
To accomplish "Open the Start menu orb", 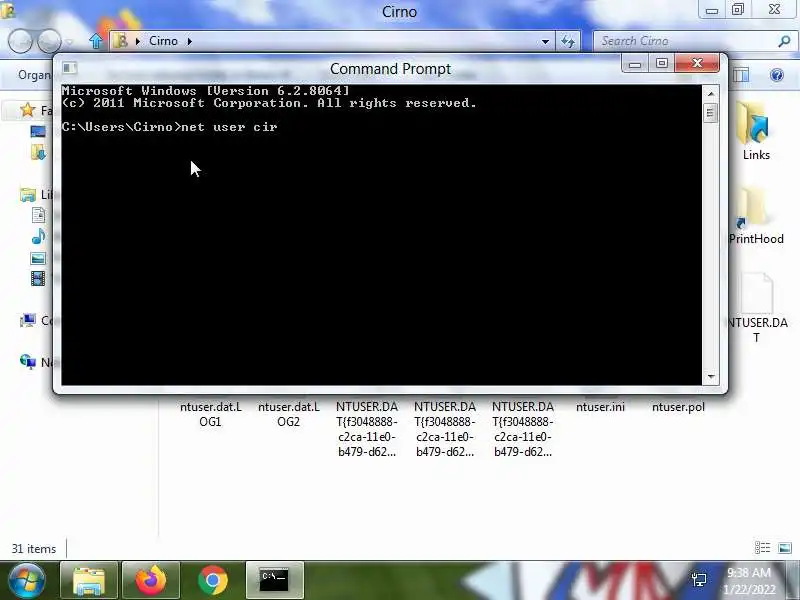I will click(26, 580).
